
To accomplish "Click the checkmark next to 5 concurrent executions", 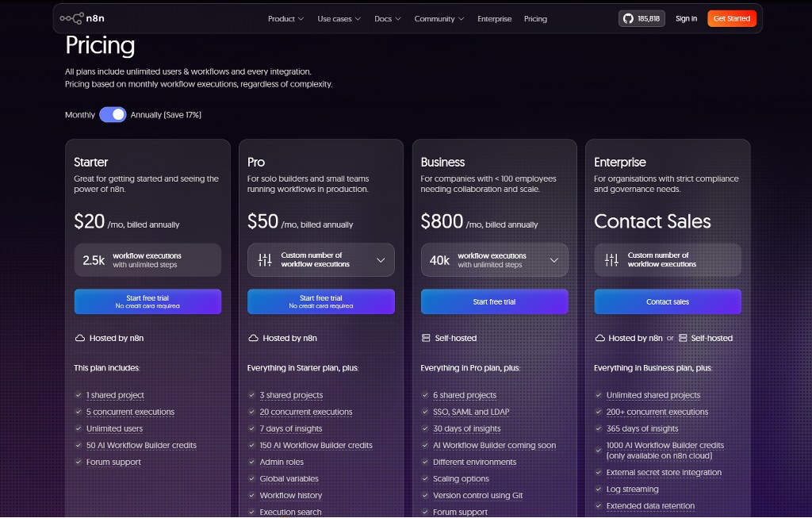I will click(x=79, y=412).
